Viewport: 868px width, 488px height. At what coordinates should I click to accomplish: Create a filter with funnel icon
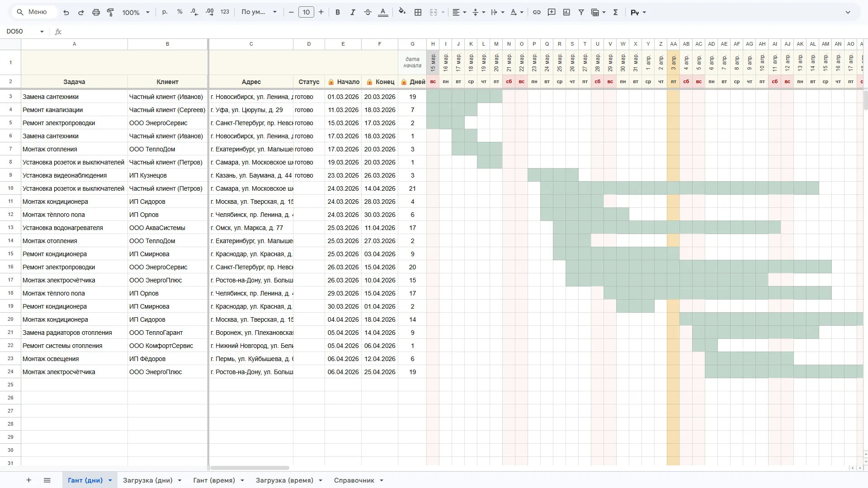pyautogui.click(x=581, y=12)
